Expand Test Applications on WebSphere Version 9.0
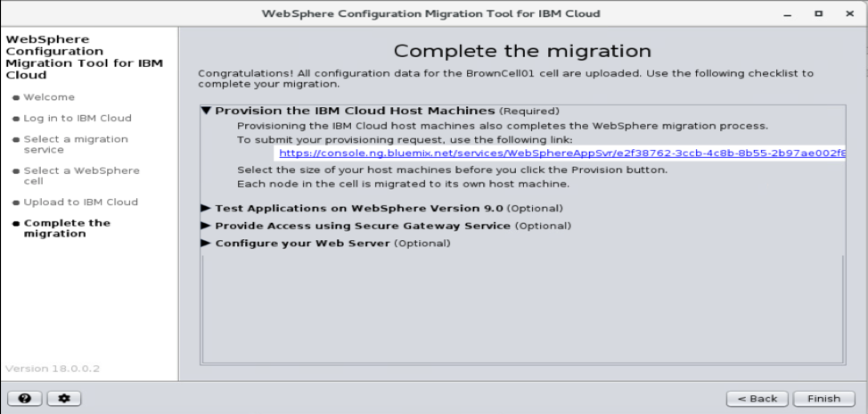Viewport: 868px width, 414px height. point(207,208)
